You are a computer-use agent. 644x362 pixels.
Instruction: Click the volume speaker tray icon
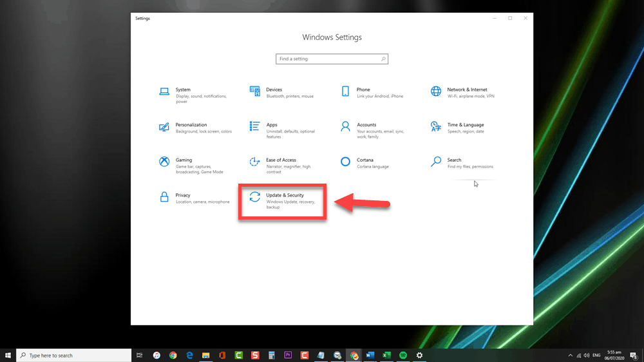pyautogui.click(x=587, y=356)
